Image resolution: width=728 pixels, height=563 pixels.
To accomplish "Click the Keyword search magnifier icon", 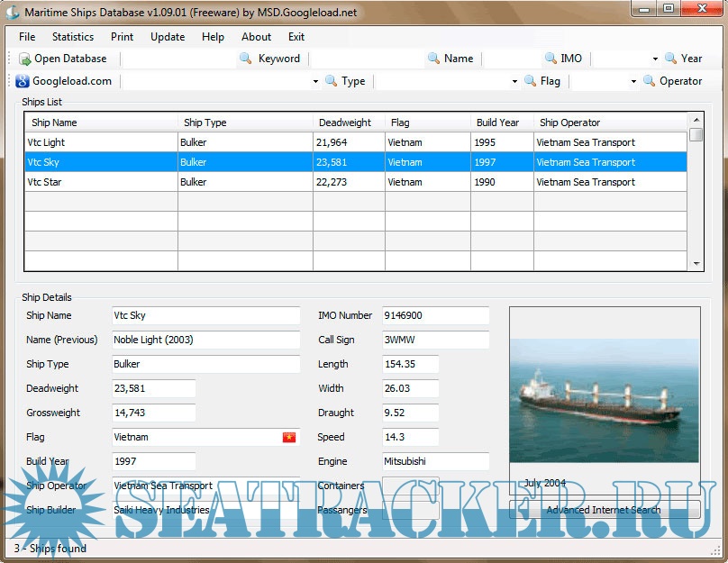I will [245, 59].
